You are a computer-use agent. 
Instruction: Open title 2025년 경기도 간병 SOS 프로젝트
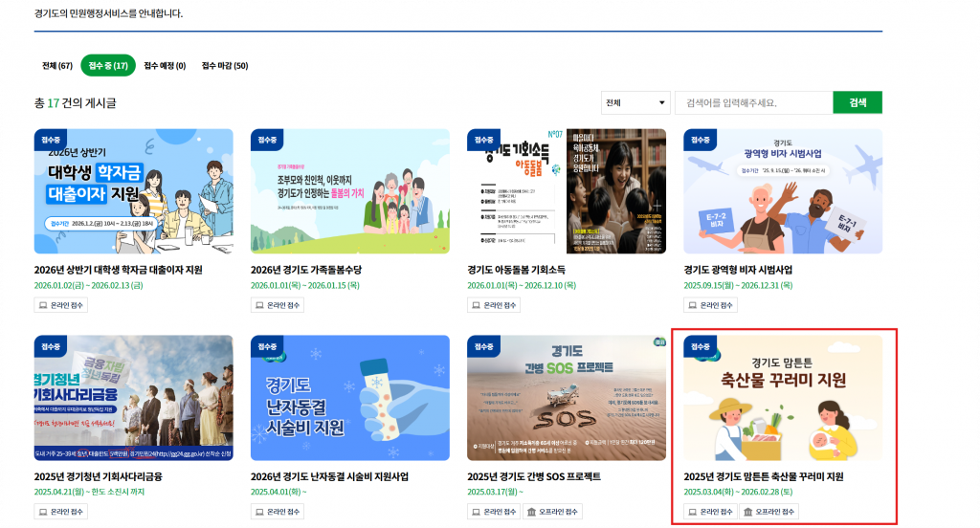534,476
